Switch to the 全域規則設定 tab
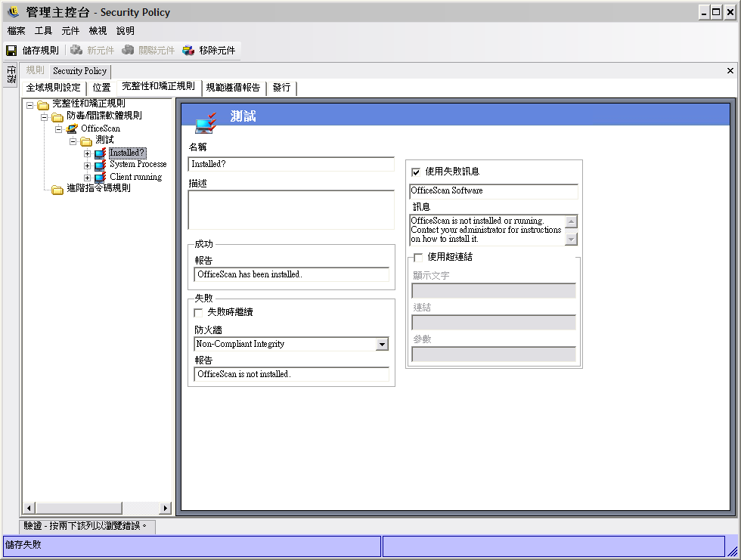Image resolution: width=741 pixels, height=560 pixels. click(x=54, y=88)
